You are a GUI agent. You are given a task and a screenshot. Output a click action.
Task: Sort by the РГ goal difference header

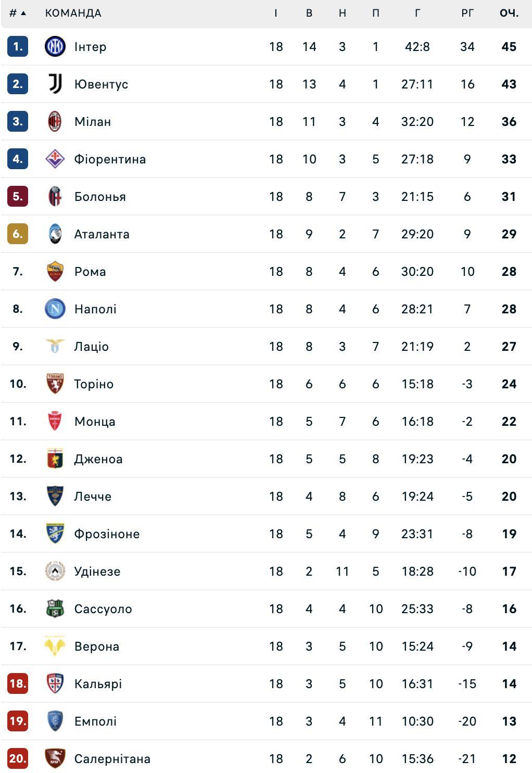467,13
